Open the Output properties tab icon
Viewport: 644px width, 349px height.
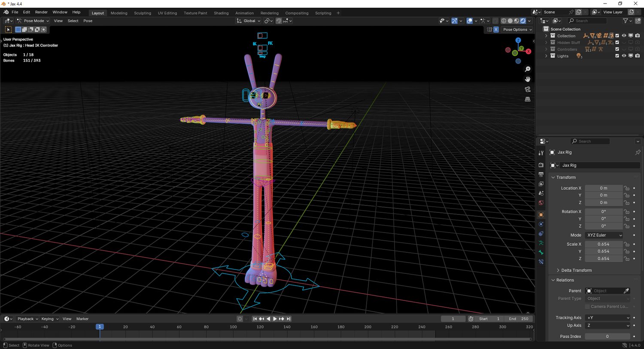tap(541, 174)
